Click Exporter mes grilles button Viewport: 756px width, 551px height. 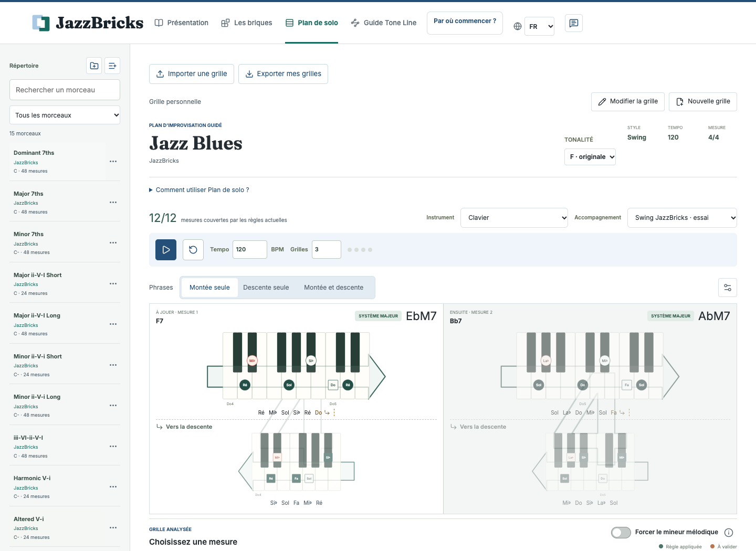[283, 74]
